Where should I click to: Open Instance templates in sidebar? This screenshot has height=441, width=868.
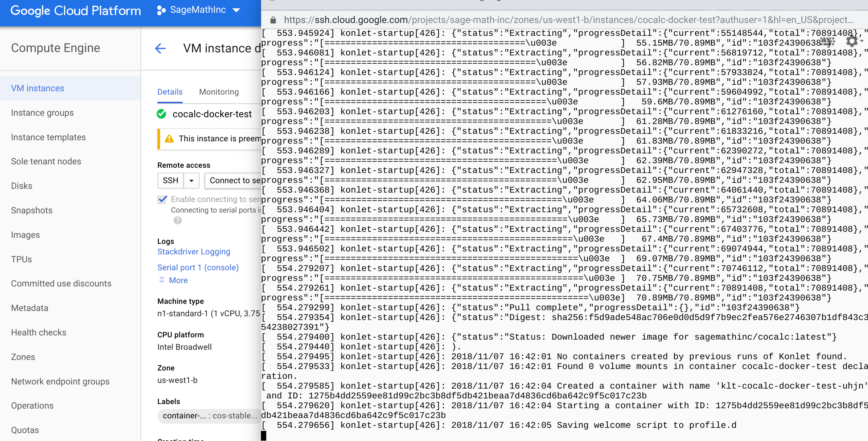(x=48, y=137)
